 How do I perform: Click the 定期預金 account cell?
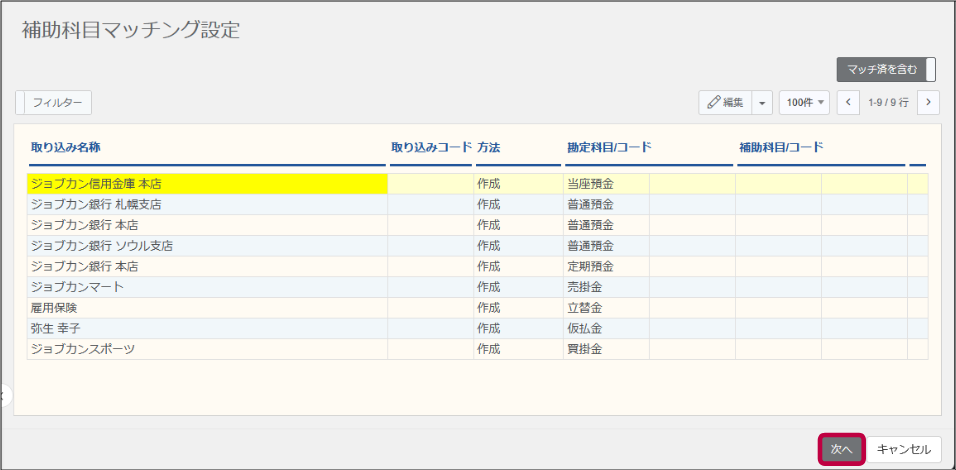tap(606, 266)
